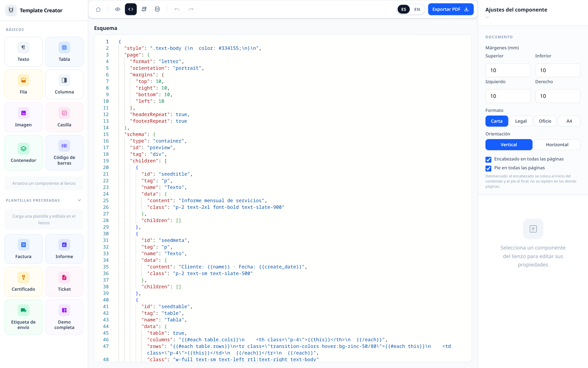The width and height of the screenshot is (588, 368).
Task: Open the database data view icon
Action: pos(157,9)
